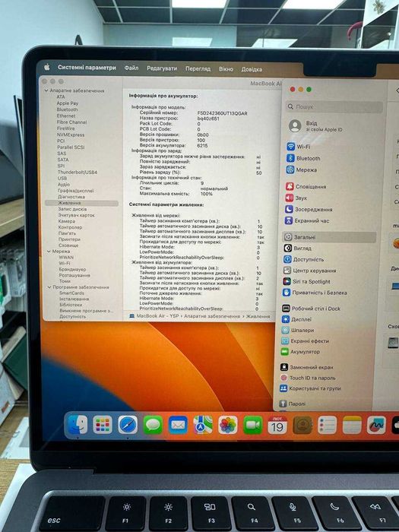Screen dimensions: 399x532
Task: Select the Загальні settings row
Action: (329, 237)
